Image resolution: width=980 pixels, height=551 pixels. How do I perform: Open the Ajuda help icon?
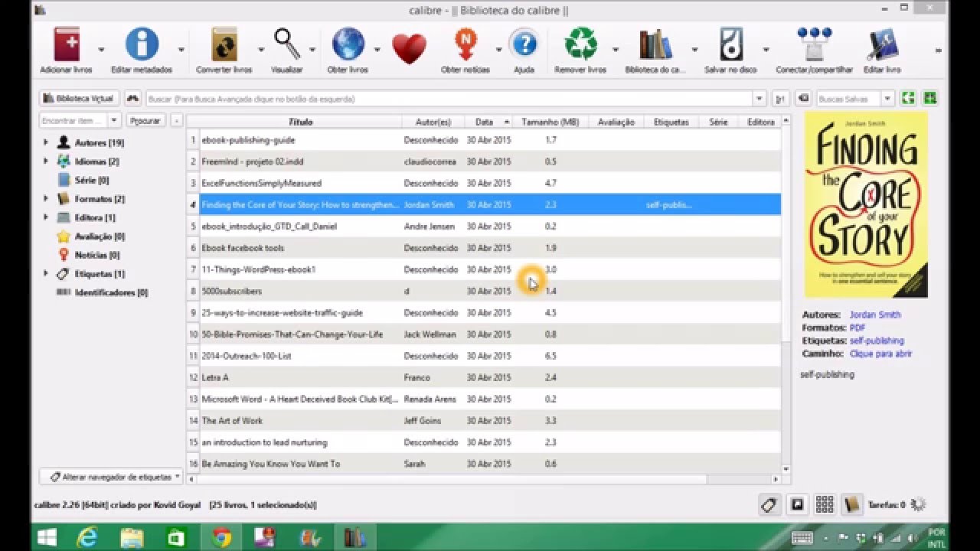coord(524,44)
